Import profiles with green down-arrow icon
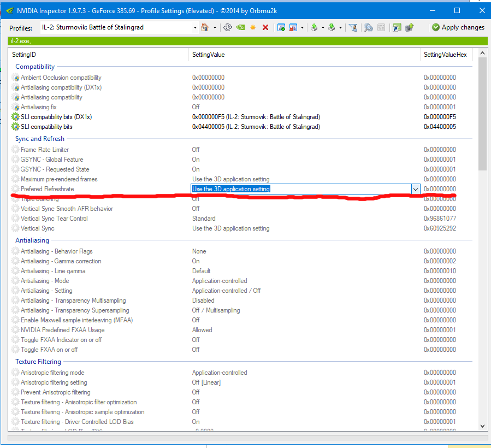The width and height of the screenshot is (491, 448). point(332,27)
